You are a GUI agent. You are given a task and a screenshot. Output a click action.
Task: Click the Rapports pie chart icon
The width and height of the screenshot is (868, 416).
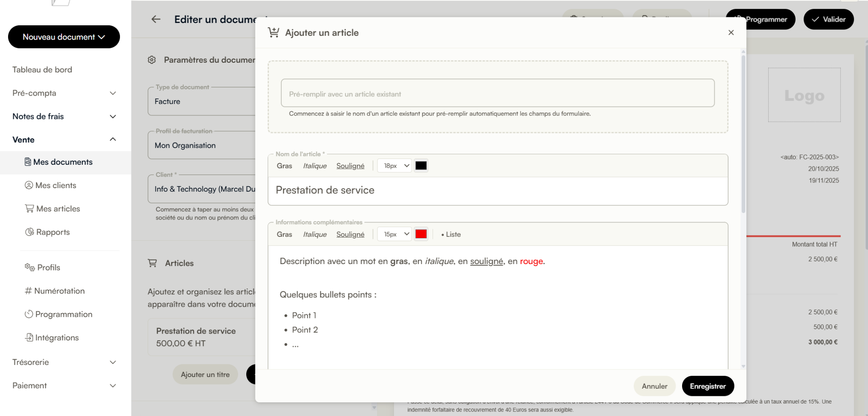coord(29,232)
